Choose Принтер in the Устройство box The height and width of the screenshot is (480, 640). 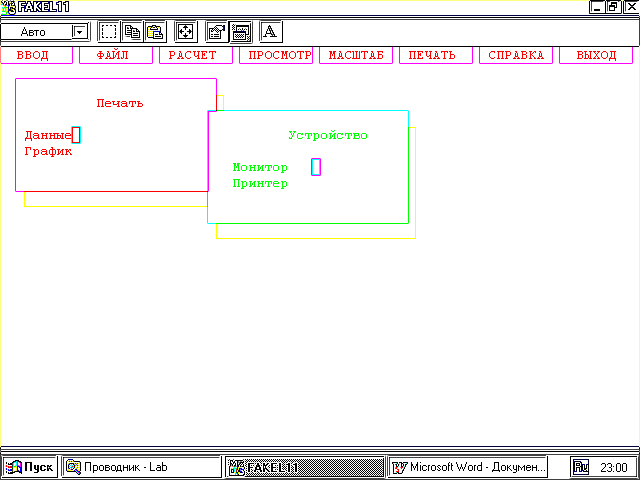click(x=260, y=184)
